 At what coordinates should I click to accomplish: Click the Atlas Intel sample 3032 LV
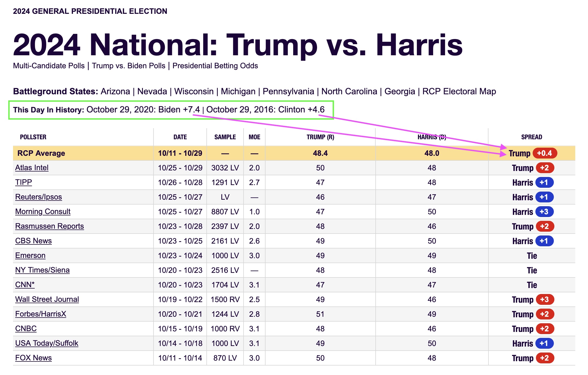pyautogui.click(x=225, y=168)
